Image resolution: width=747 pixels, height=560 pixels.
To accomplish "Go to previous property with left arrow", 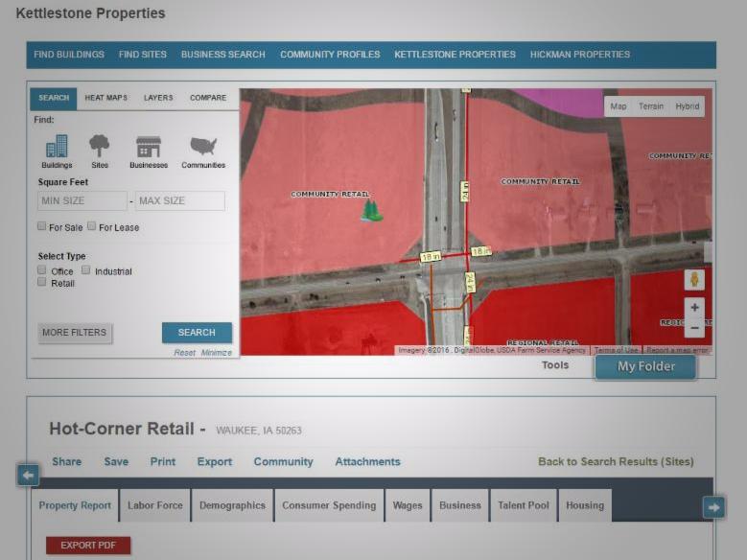I will pos(28,475).
